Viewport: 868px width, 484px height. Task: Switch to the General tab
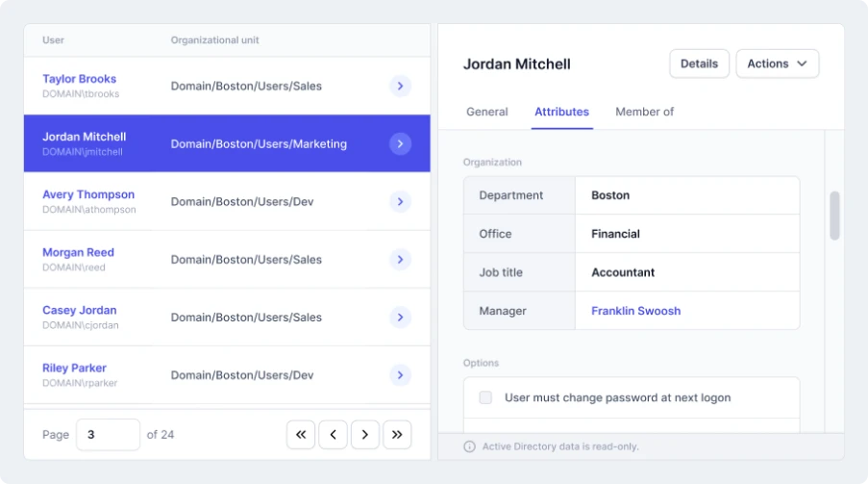click(486, 112)
